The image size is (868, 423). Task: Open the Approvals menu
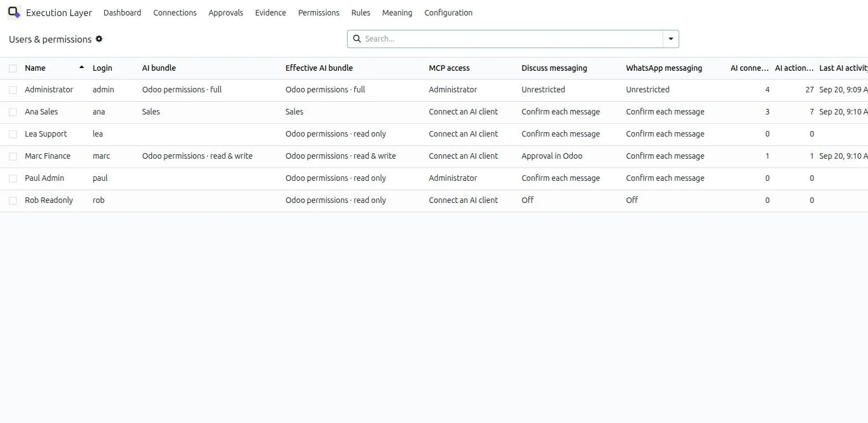click(x=226, y=13)
